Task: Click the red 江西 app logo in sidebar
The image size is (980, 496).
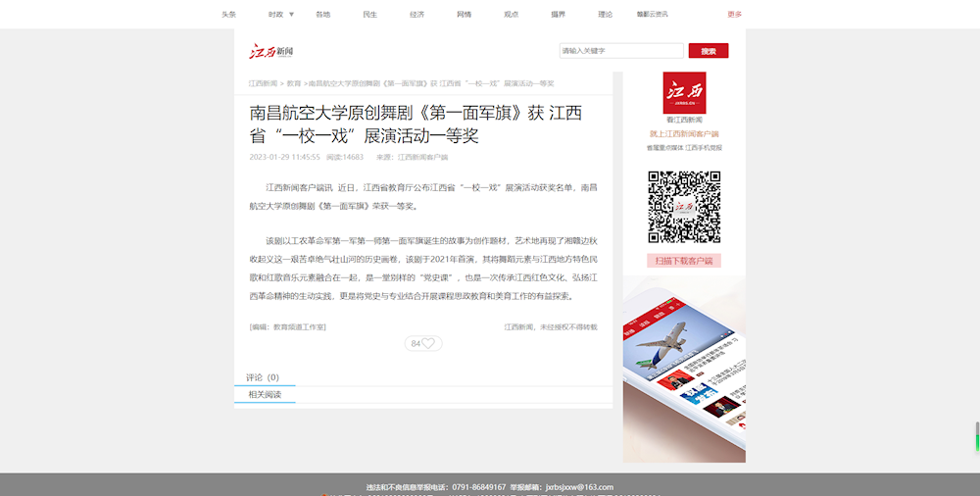Action: 684,92
